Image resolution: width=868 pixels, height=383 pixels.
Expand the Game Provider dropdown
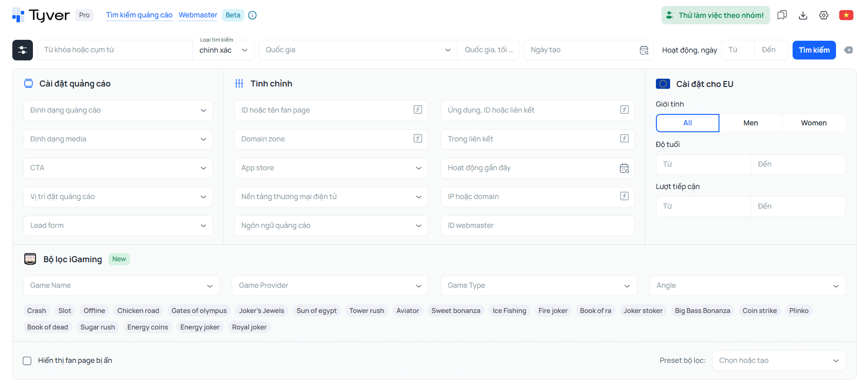pos(330,286)
